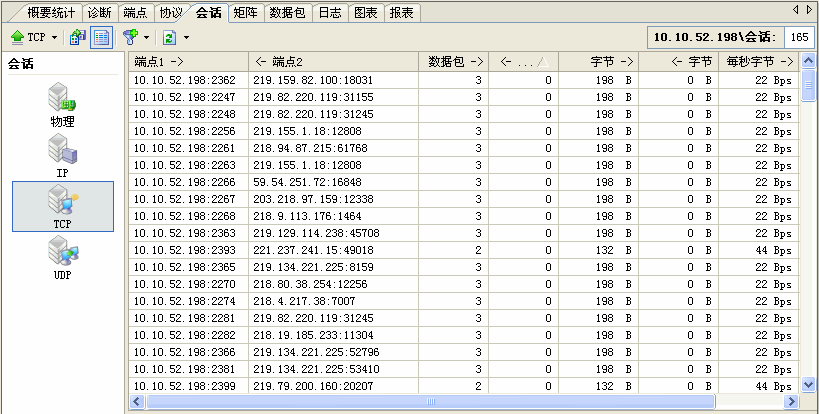Switch to the 数据包 tab

(x=287, y=13)
